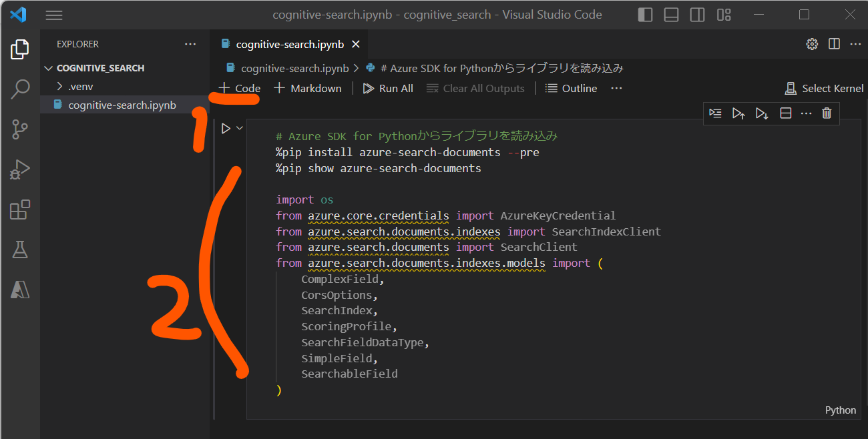Execute this cell and cells below
The height and width of the screenshot is (439, 868).
click(762, 113)
